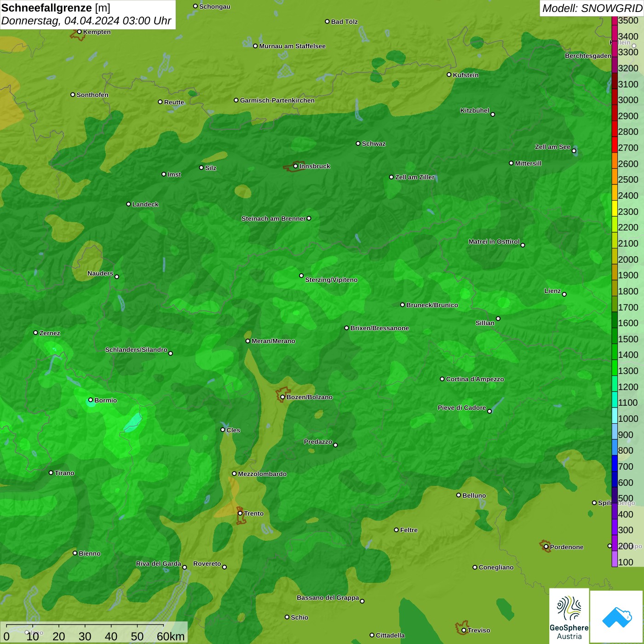The height and width of the screenshot is (644, 644).
Task: Click the Garmisch-Partenkirchen label
Action: [277, 100]
